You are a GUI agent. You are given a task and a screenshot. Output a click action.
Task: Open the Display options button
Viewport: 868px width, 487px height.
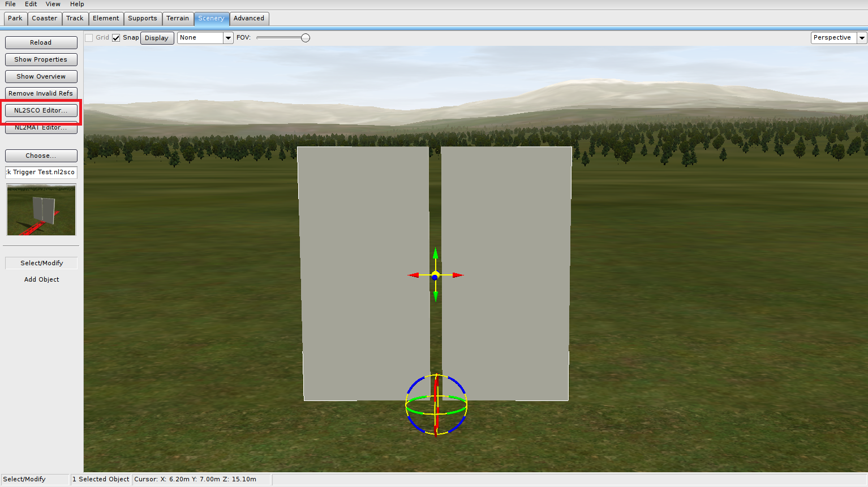157,38
